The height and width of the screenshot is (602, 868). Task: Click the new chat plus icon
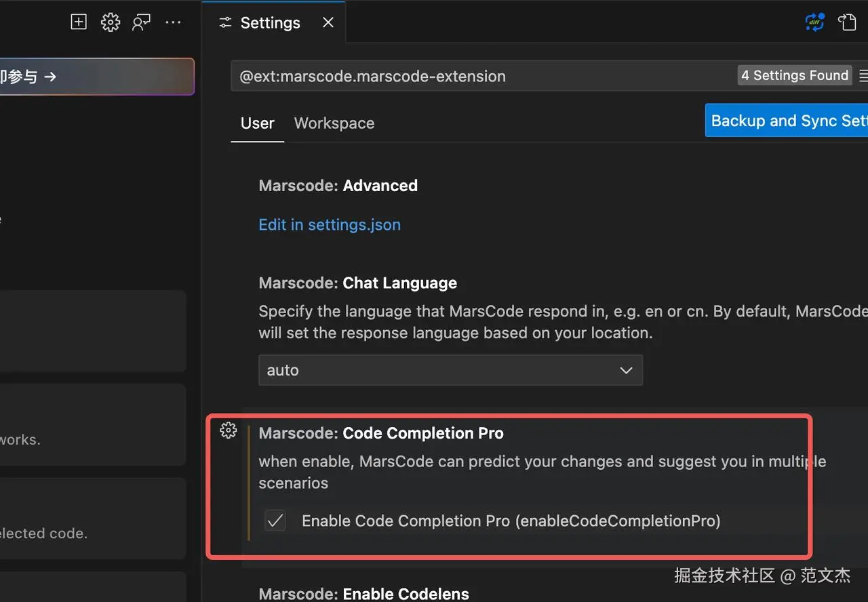pyautogui.click(x=79, y=22)
